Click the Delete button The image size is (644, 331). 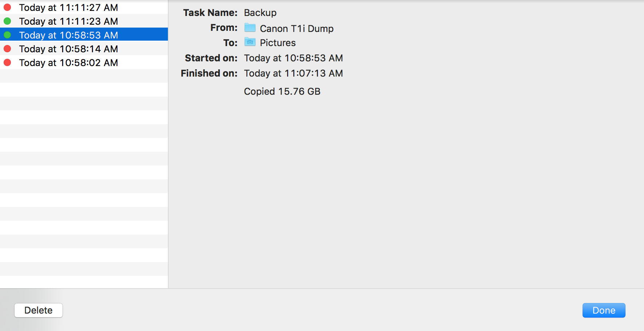click(x=39, y=310)
